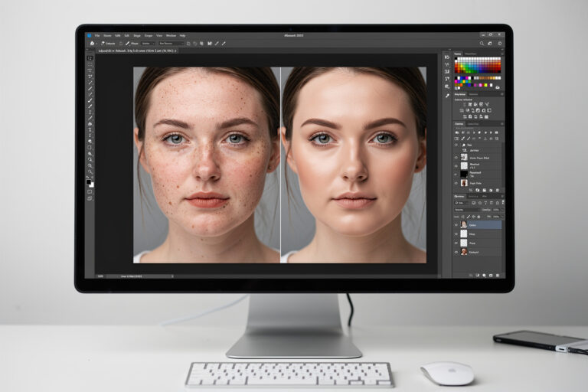
Task: Lock transparent pixels in the lower Layers panel
Action: pyautogui.click(x=462, y=217)
